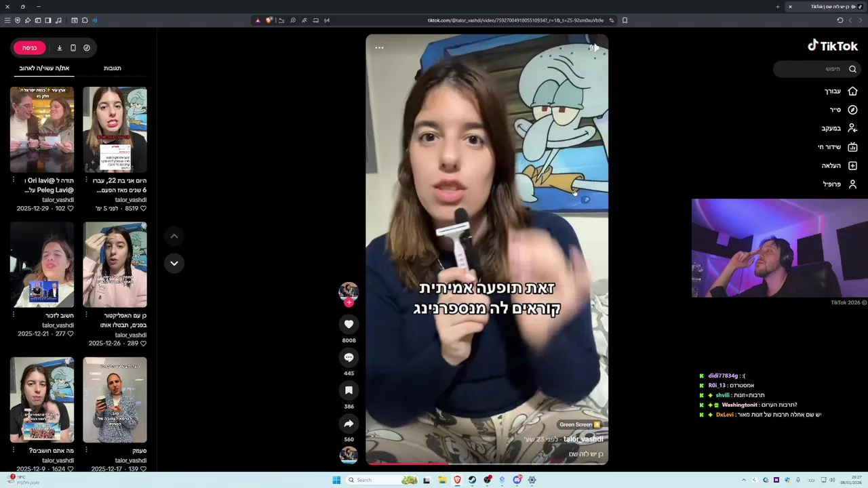Bookmark the video with the save icon
This screenshot has width=868, height=488.
(349, 390)
